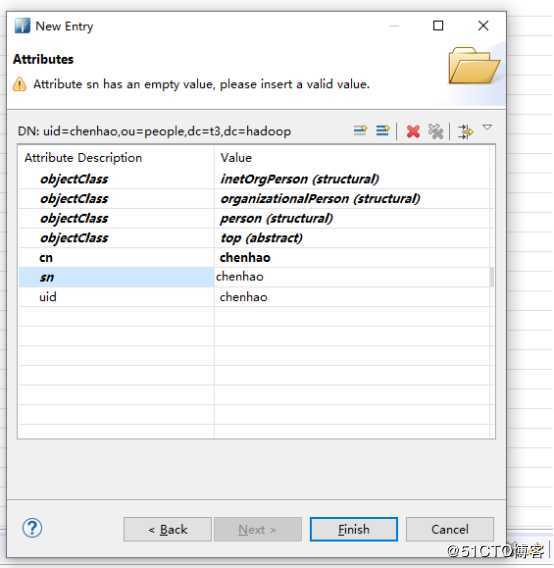This screenshot has height=568, width=554.
Task: Click the Show Subschema/quick filter icon
Action: coord(466,131)
